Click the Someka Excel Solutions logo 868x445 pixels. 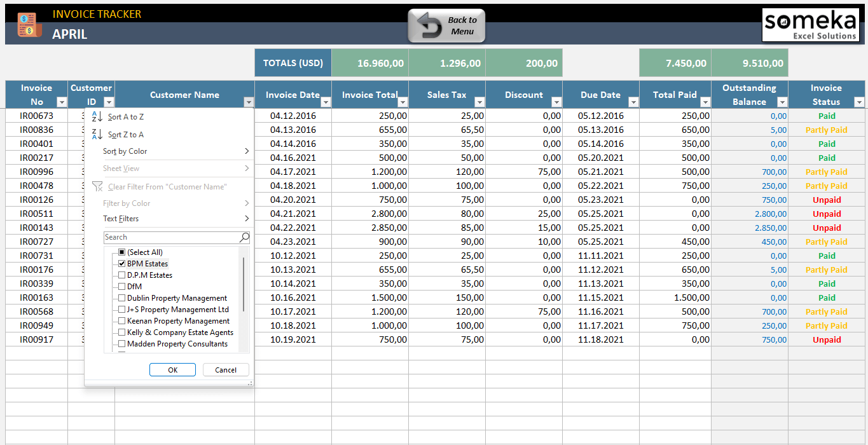pos(811,25)
